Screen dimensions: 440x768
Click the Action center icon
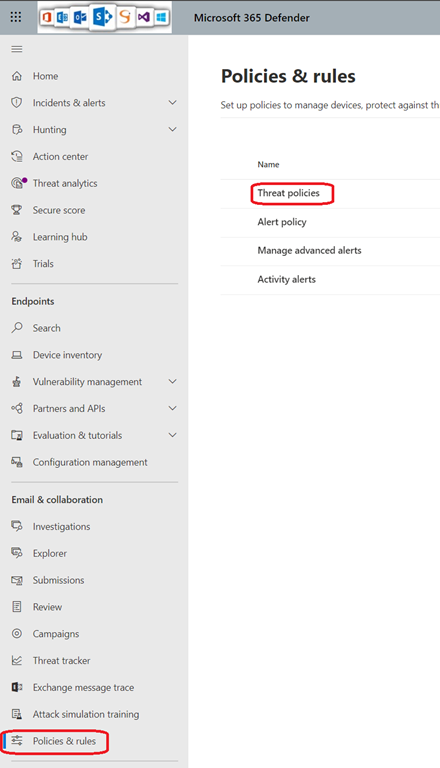coord(17,157)
